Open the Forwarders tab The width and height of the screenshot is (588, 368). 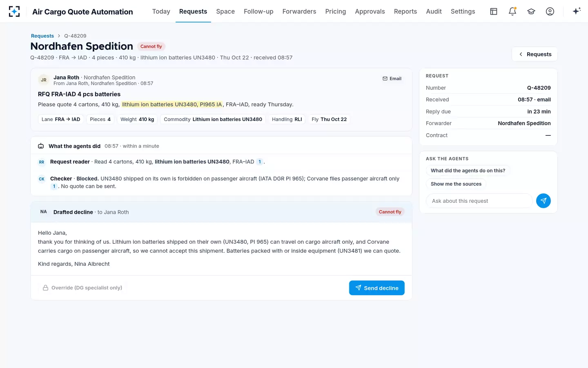pyautogui.click(x=299, y=11)
